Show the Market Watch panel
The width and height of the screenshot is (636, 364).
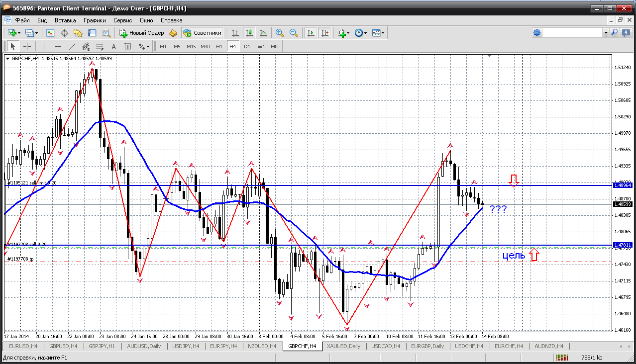point(50,33)
